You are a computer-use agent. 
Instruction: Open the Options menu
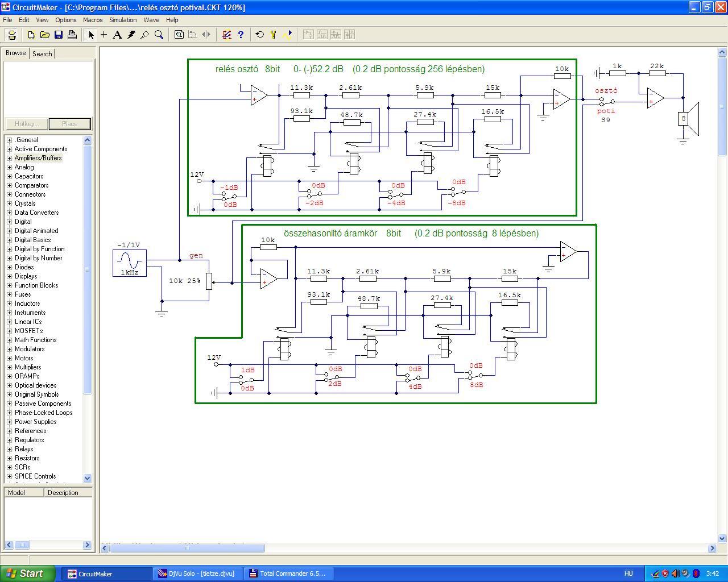(66, 20)
